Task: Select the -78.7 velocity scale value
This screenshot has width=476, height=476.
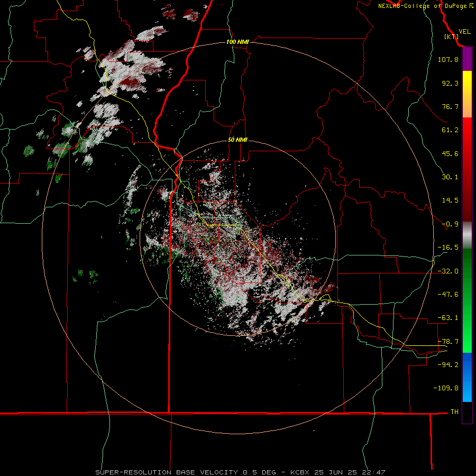Action: [x=448, y=342]
